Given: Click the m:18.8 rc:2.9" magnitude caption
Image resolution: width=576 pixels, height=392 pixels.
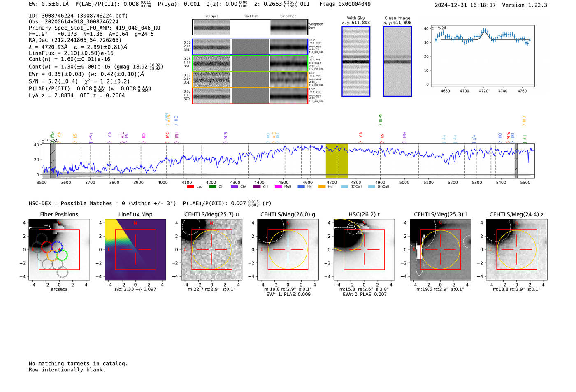Looking at the screenshot, I should (517, 289).
